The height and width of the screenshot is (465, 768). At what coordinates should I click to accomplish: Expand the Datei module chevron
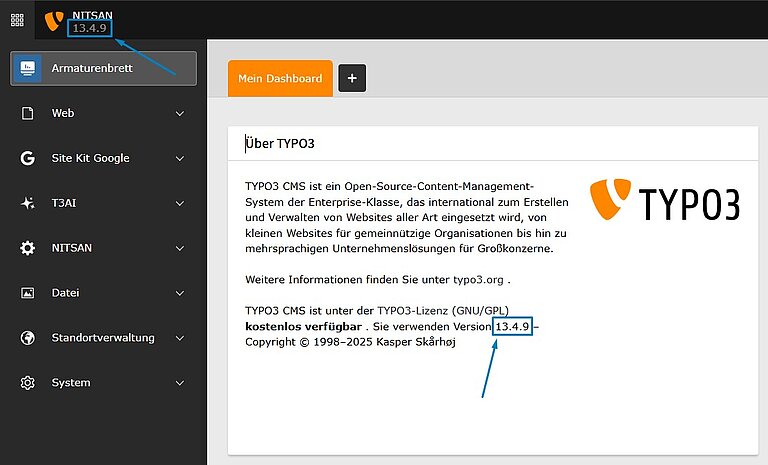point(180,294)
